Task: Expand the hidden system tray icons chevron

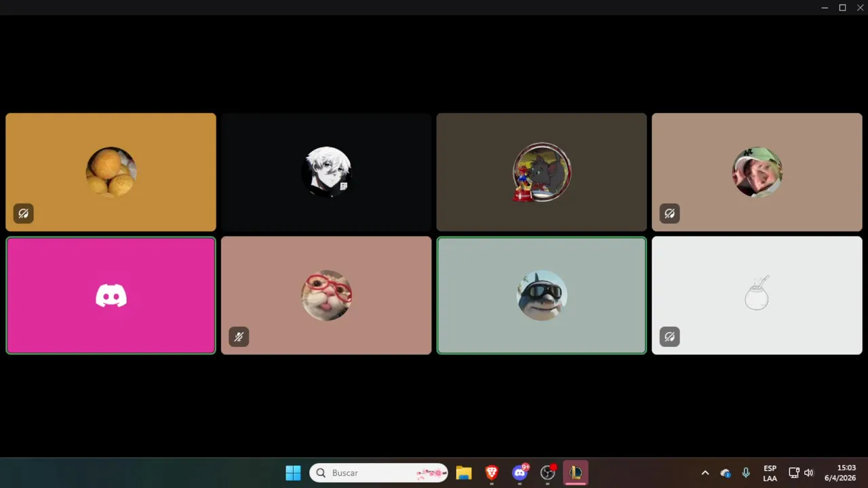Action: pyautogui.click(x=705, y=473)
